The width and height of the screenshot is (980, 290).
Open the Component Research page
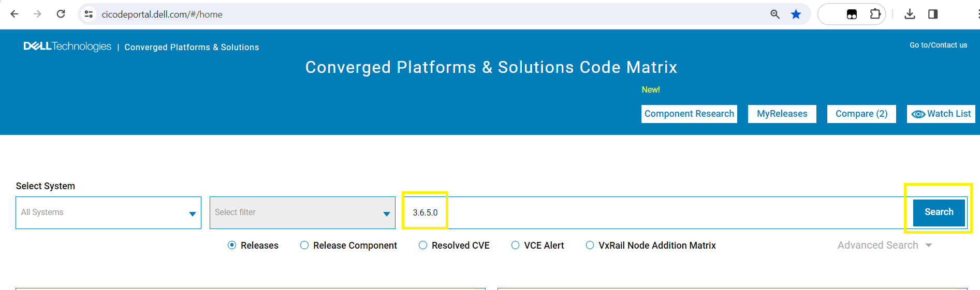[x=689, y=114]
